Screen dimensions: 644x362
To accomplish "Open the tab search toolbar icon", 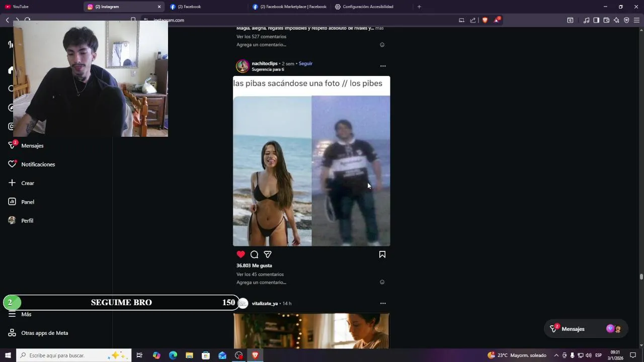I will (x=570, y=20).
